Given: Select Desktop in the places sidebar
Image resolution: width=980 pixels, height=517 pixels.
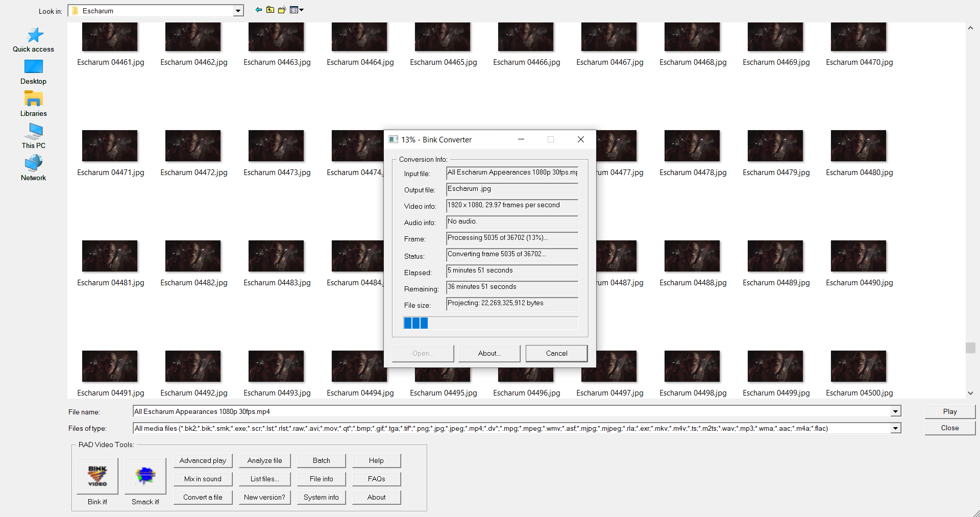Looking at the screenshot, I should tap(33, 72).
